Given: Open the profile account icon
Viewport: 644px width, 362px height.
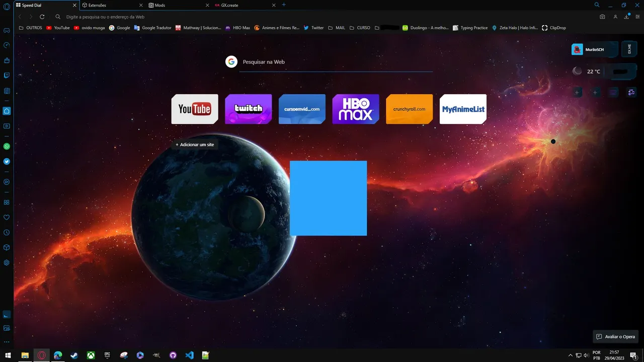Looking at the screenshot, I should click(615, 17).
